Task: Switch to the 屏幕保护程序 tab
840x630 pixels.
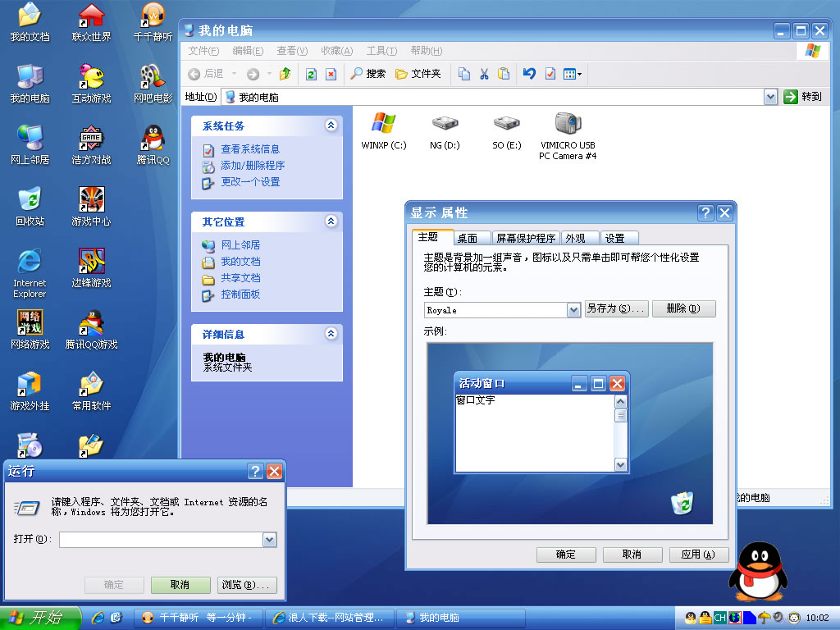Action: tap(526, 238)
